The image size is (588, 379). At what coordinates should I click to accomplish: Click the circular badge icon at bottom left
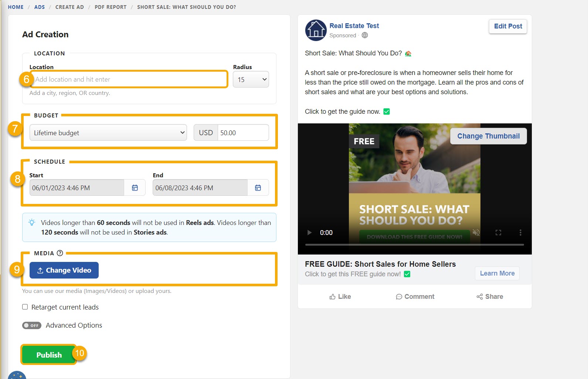[17, 375]
